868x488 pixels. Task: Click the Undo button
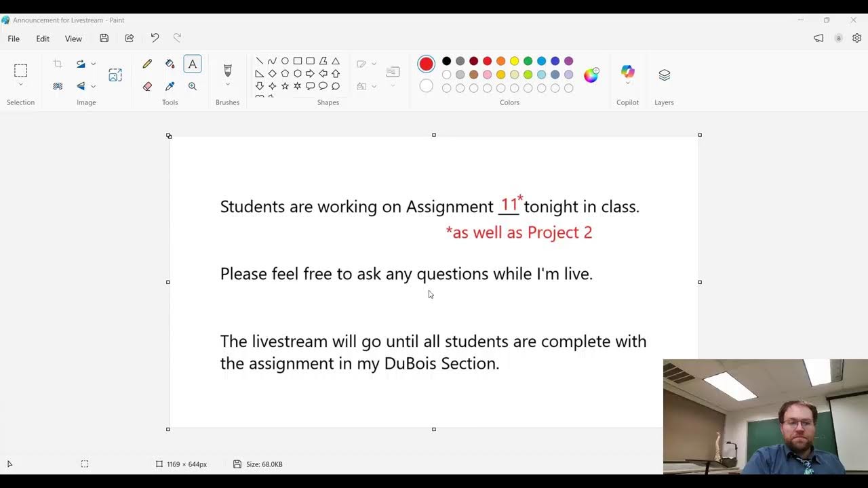[x=155, y=38]
